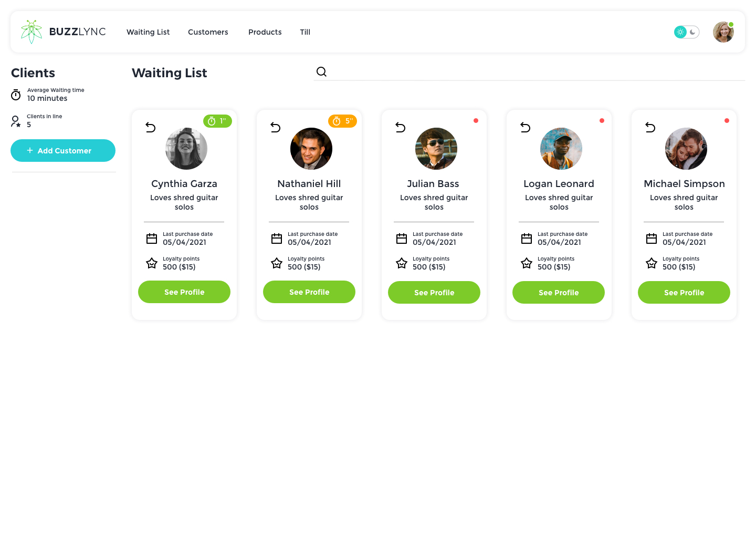See Profile for Cynthia Garza
Image resolution: width=756 pixels, height=538 pixels.
(x=184, y=292)
